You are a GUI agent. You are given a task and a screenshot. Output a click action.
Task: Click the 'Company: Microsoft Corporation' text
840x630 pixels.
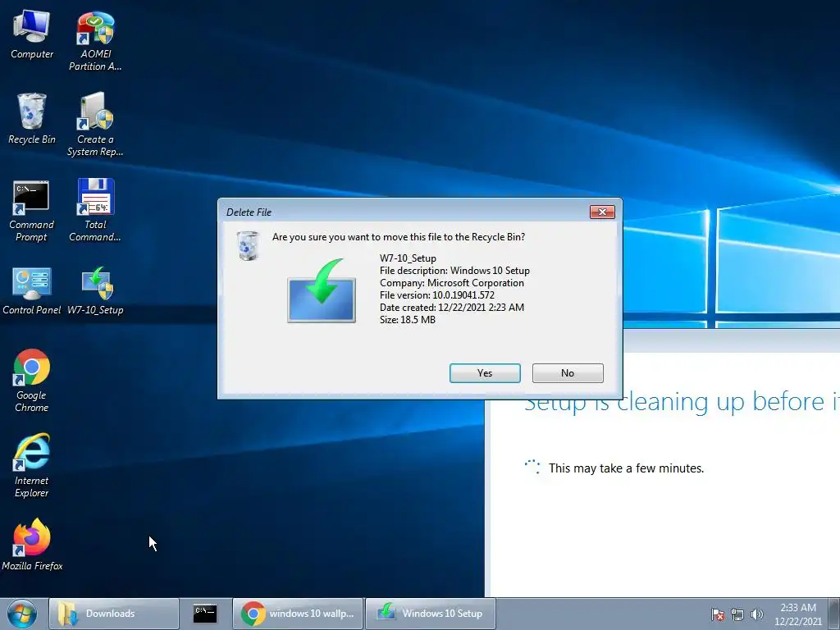click(452, 283)
